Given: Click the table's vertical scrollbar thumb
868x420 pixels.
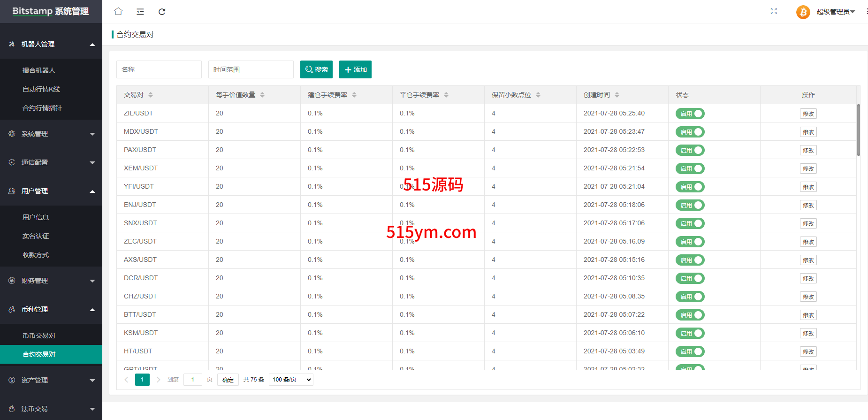Looking at the screenshot, I should click(858, 130).
